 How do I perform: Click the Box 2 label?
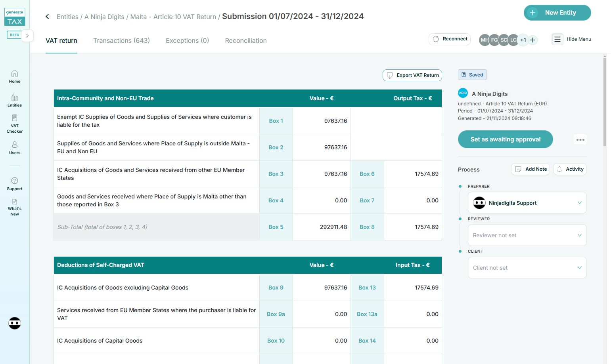pos(276,147)
